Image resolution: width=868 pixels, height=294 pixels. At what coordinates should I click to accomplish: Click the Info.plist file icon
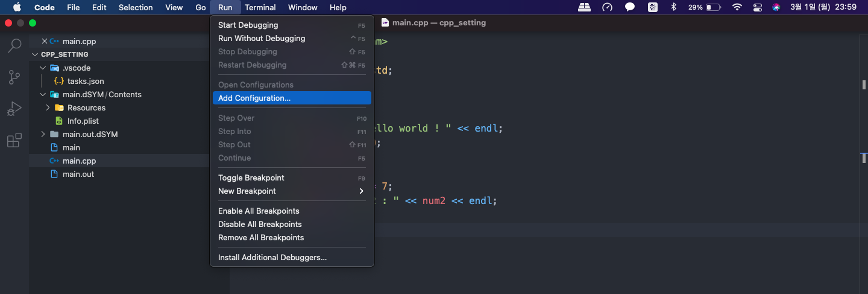[59, 121]
